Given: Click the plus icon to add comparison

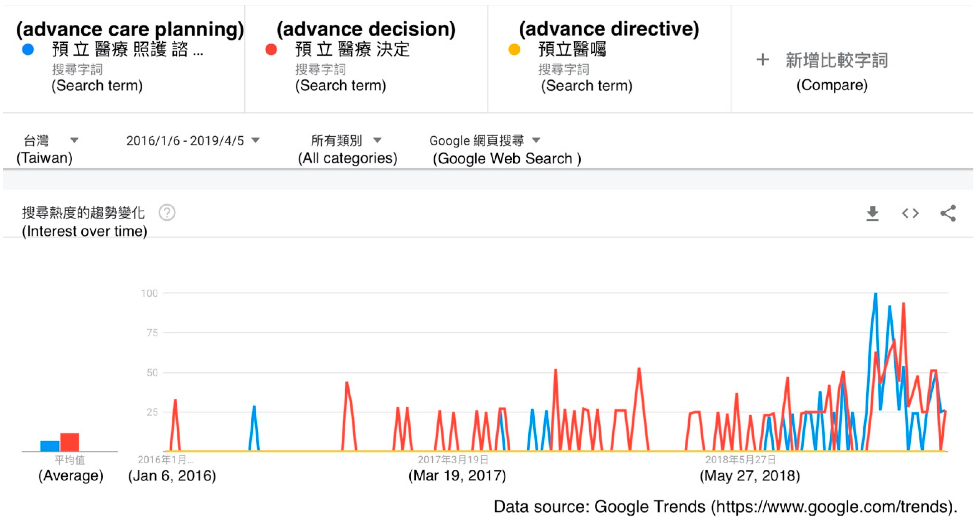Looking at the screenshot, I should [762, 60].
